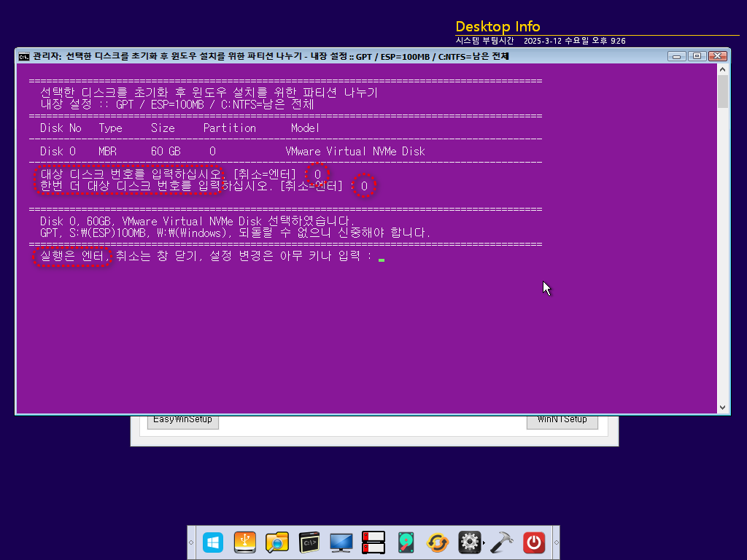Open the red disk drives dock icon

(373, 542)
